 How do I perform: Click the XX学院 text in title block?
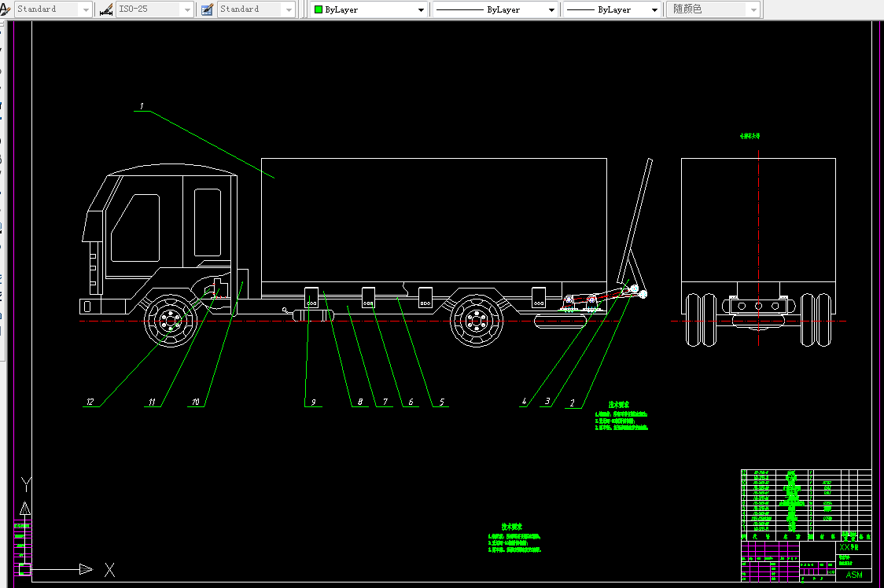[849, 547]
